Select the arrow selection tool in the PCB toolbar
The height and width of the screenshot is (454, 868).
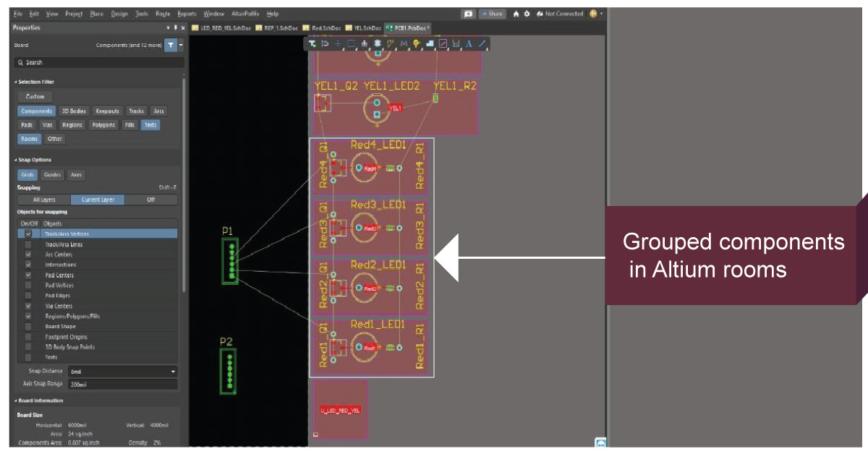point(313,43)
